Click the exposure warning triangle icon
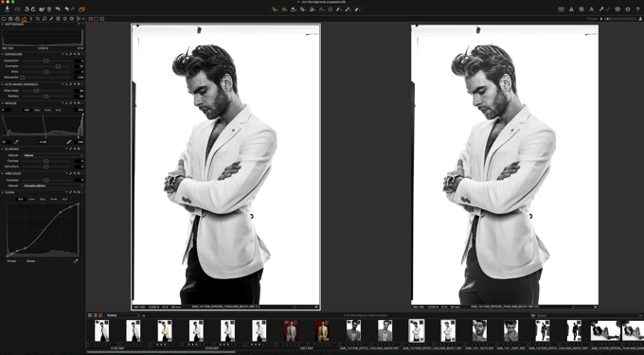The image size is (644, 355). tap(571, 9)
